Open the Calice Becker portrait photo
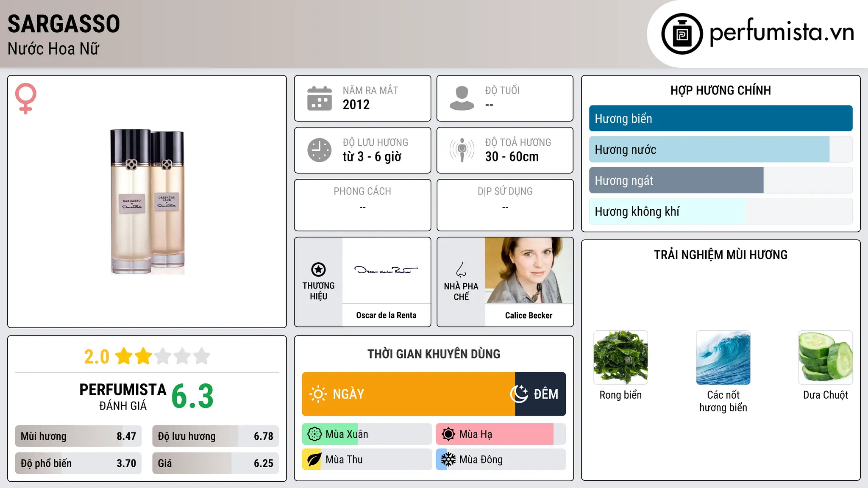This screenshot has width=868, height=488. pos(529,270)
